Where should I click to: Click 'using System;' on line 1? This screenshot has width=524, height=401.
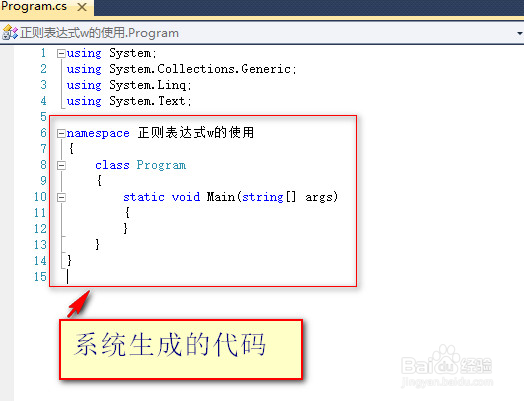coord(112,53)
